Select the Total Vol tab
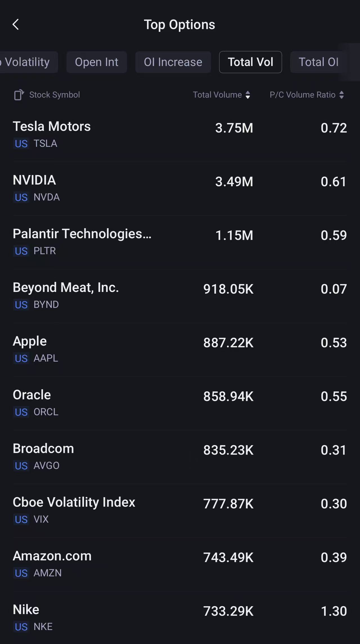 click(250, 62)
